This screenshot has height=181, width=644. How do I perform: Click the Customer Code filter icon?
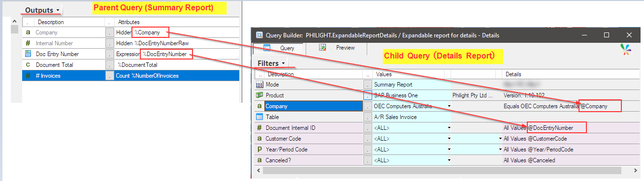click(259, 139)
